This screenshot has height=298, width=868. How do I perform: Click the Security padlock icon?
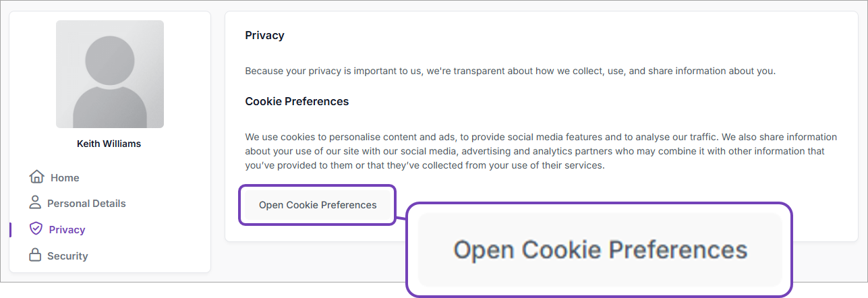pyautogui.click(x=34, y=255)
